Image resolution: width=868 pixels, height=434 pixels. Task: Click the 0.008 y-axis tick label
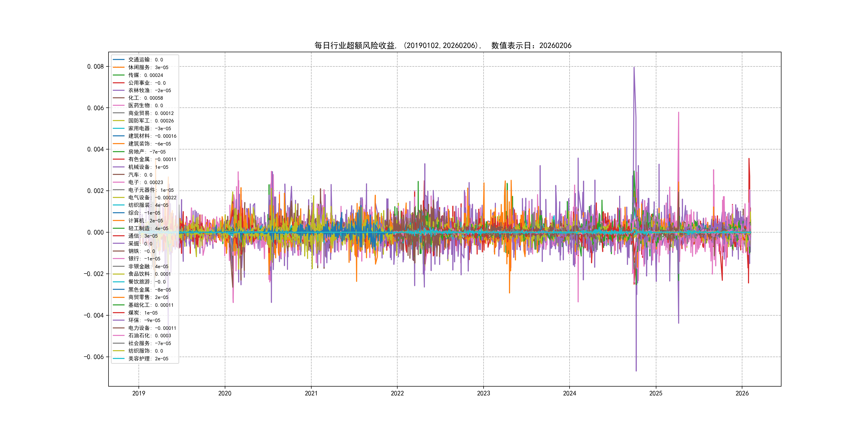95,67
